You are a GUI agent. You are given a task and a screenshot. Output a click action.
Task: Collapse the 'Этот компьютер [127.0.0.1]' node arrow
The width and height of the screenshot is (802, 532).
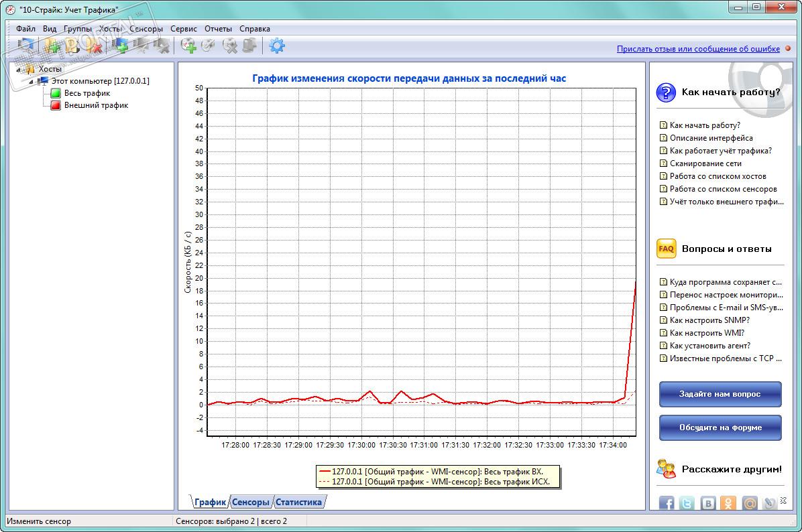click(x=32, y=81)
